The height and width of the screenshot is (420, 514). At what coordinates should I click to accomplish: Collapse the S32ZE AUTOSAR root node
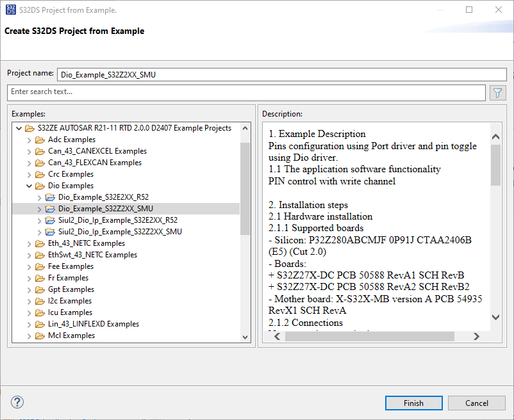(x=19, y=128)
